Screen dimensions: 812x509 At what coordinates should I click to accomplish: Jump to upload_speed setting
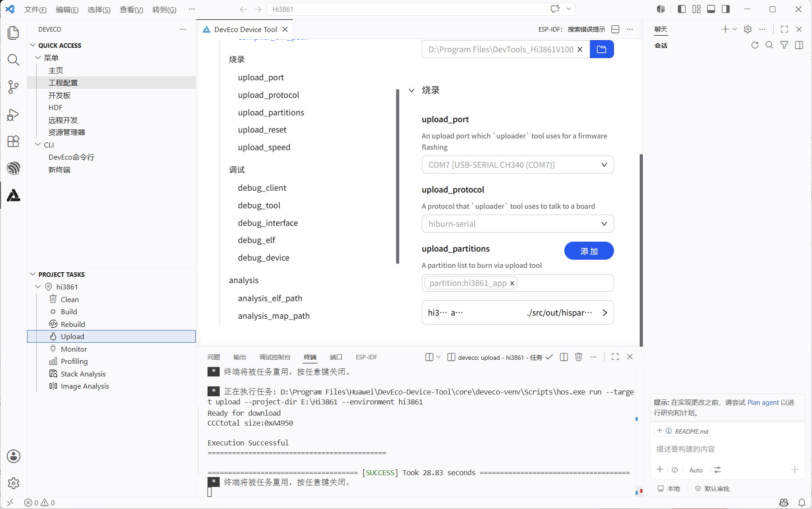click(264, 147)
